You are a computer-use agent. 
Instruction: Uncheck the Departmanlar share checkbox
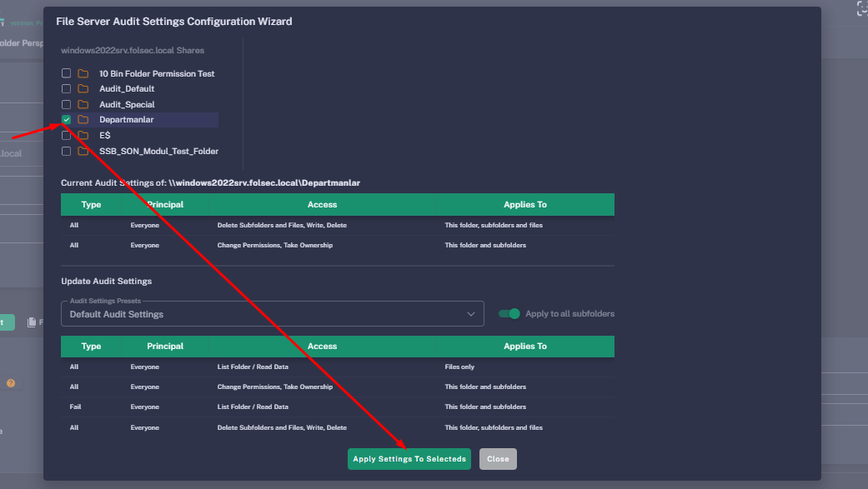point(67,120)
